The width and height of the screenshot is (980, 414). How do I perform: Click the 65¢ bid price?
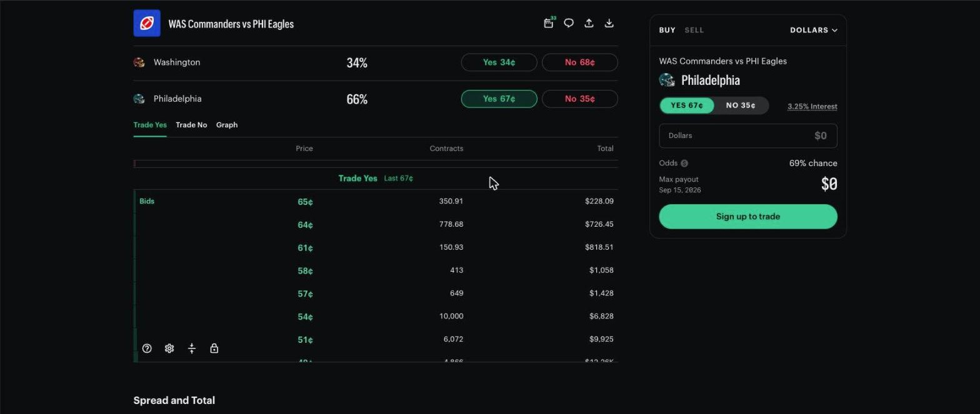[x=305, y=202]
